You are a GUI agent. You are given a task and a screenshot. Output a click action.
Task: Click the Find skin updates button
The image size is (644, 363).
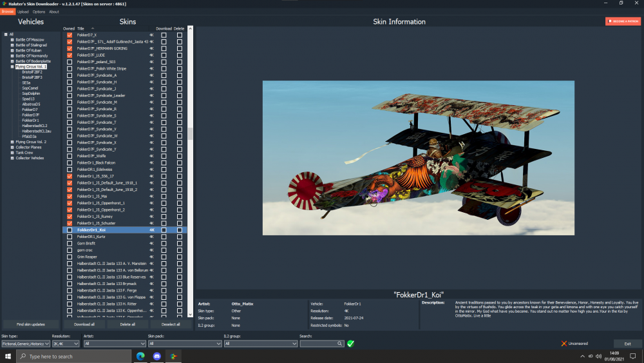coord(31,324)
